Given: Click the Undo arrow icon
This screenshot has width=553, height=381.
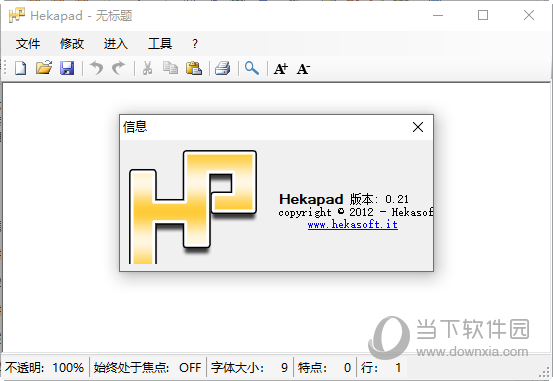Looking at the screenshot, I should 96,68.
